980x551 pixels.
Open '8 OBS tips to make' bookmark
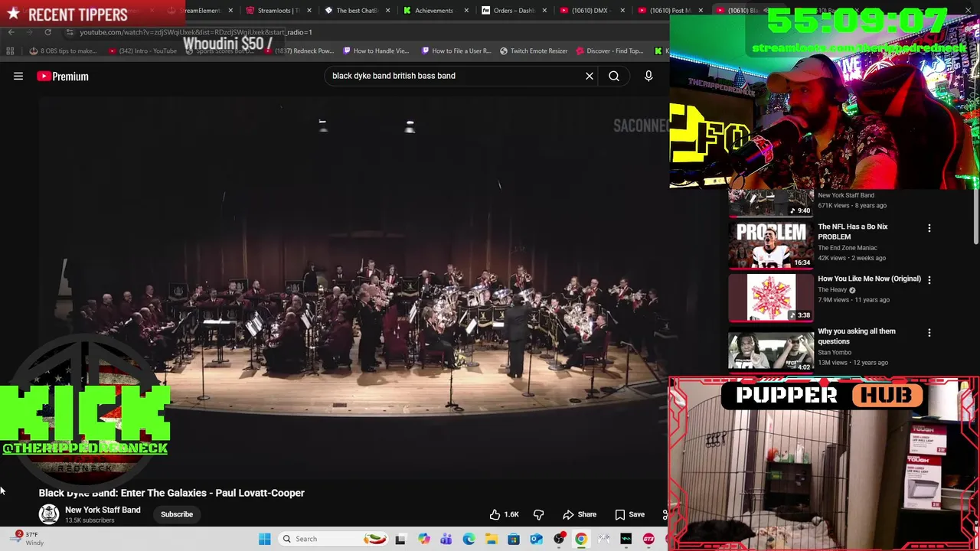pyautogui.click(x=63, y=51)
